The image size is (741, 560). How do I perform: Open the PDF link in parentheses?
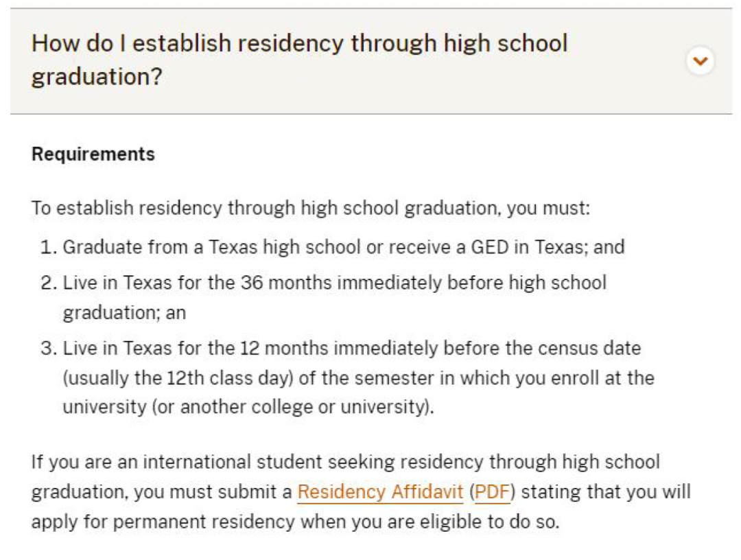[493, 492]
